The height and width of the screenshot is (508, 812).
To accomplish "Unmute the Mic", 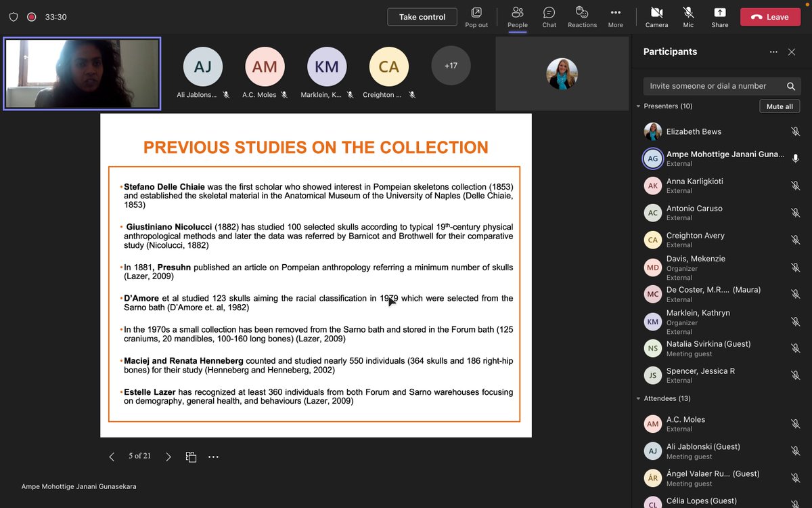I will pyautogui.click(x=688, y=17).
